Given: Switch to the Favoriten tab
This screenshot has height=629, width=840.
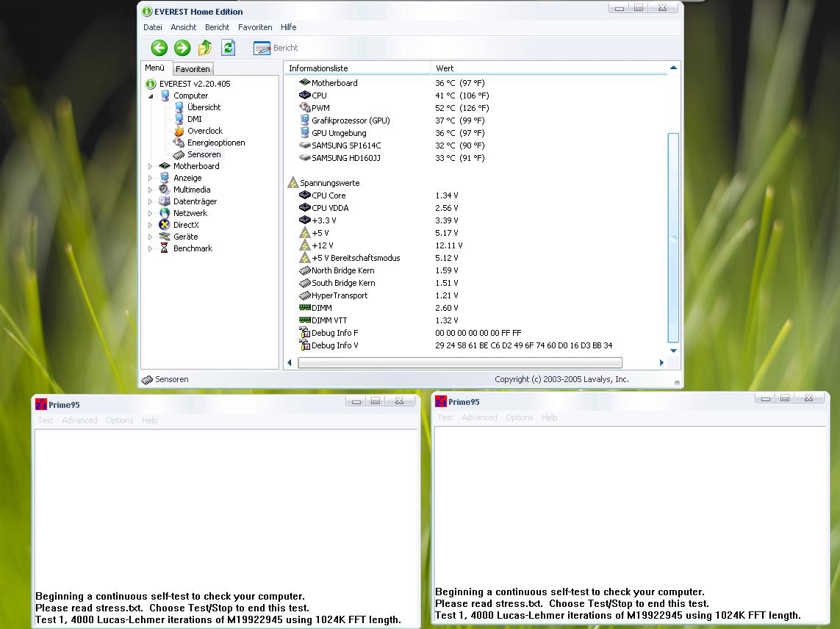Looking at the screenshot, I should coord(193,69).
